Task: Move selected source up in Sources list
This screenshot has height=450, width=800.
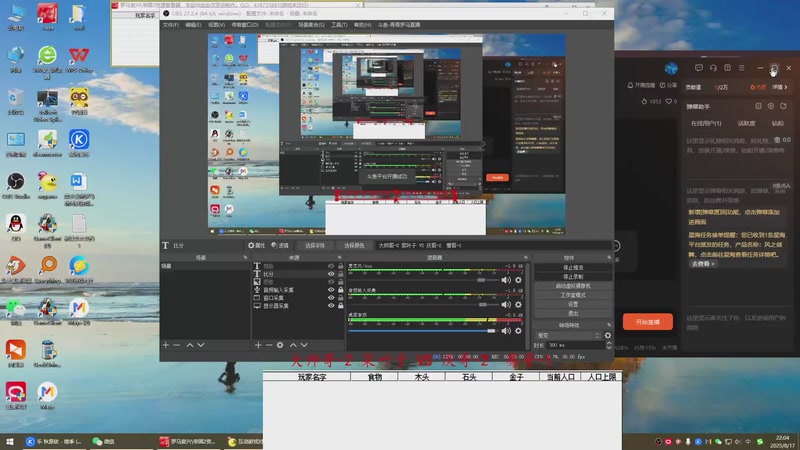Action: click(x=293, y=345)
